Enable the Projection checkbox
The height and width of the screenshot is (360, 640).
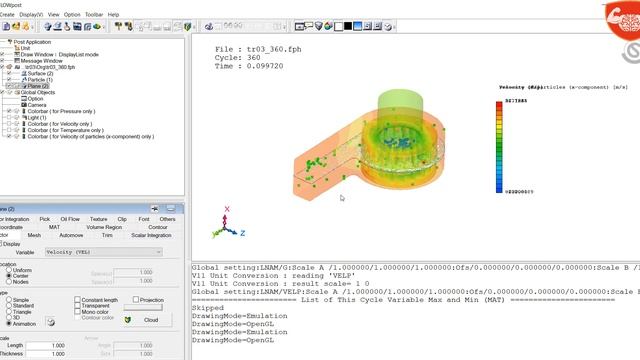136,300
